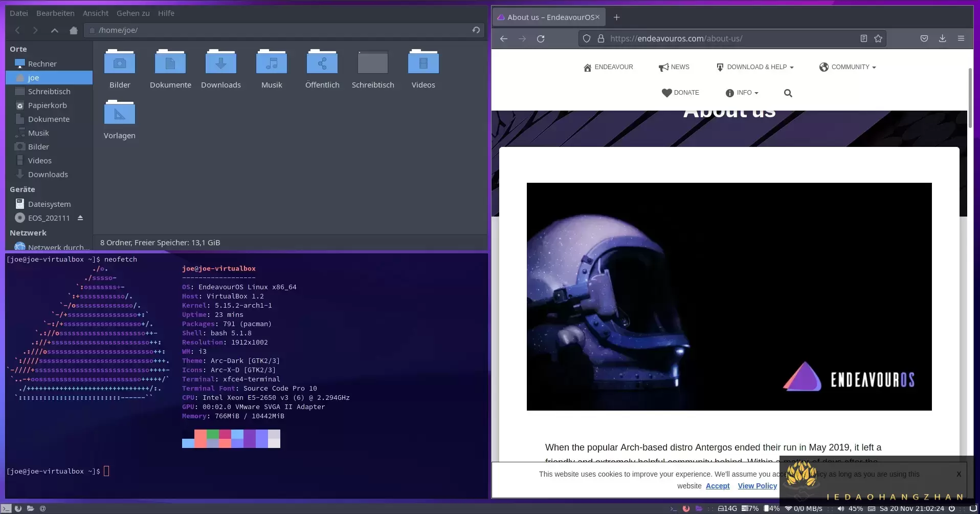The width and height of the screenshot is (980, 514).
Task: Open a new browser tab
Action: (x=617, y=17)
